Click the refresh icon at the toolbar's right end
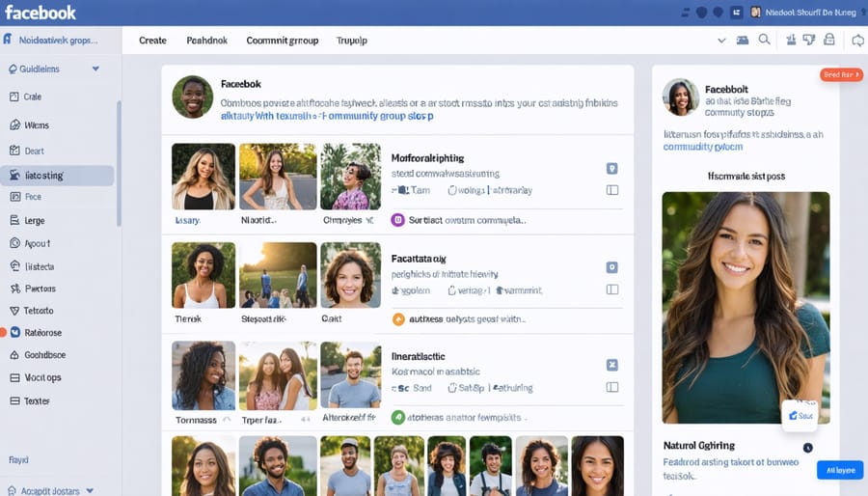 tap(857, 41)
